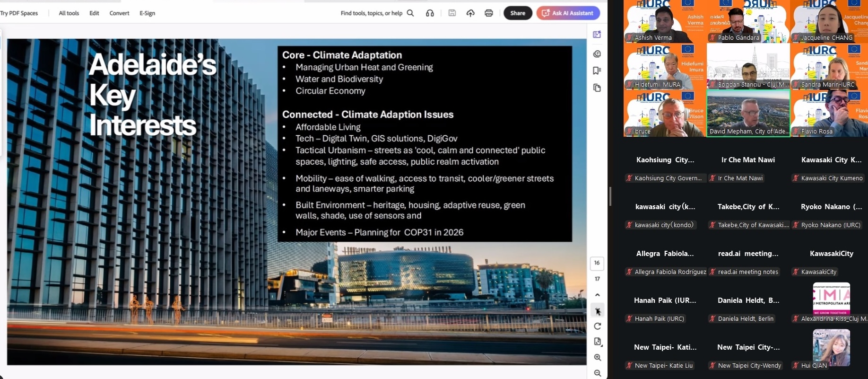Zoom out using the magnifier minus icon
This screenshot has height=379, width=868.
click(598, 373)
